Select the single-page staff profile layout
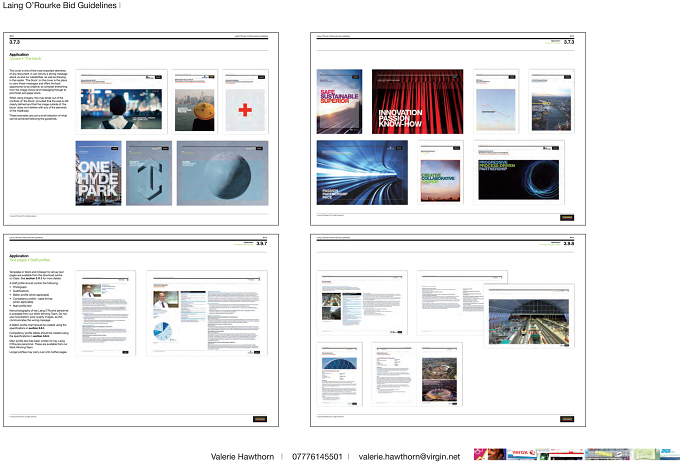The width and height of the screenshot is (680, 462). tap(105, 313)
